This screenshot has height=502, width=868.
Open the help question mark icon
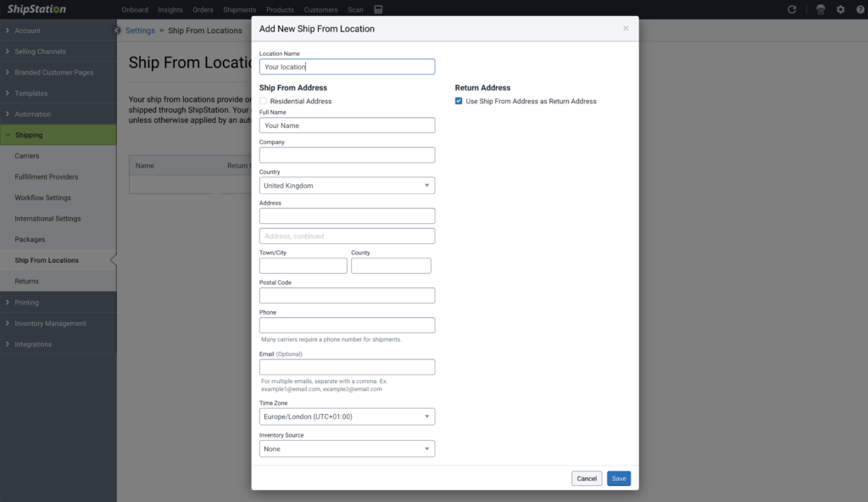(858, 9)
